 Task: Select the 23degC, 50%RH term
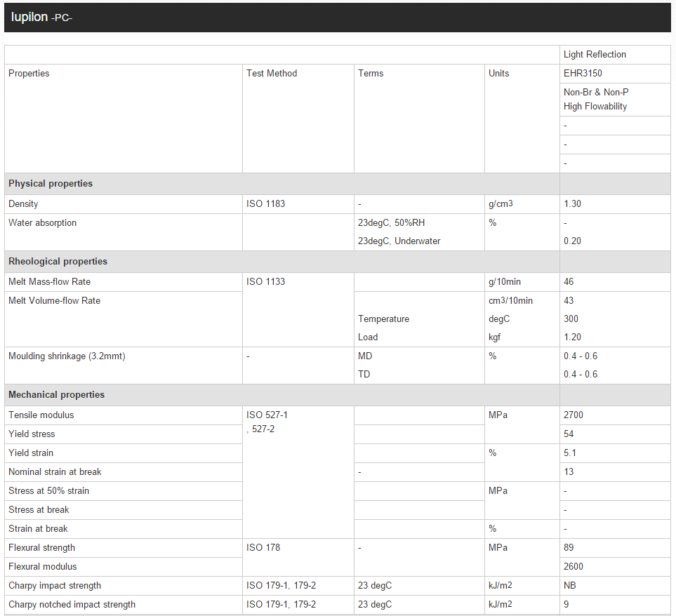click(391, 222)
